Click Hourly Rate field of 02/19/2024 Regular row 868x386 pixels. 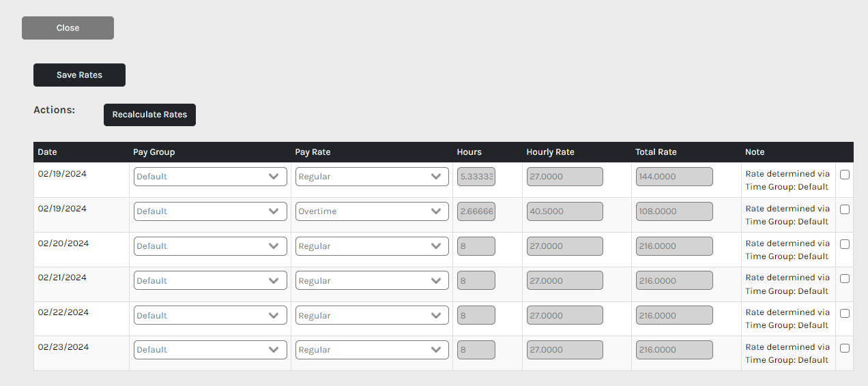click(565, 177)
